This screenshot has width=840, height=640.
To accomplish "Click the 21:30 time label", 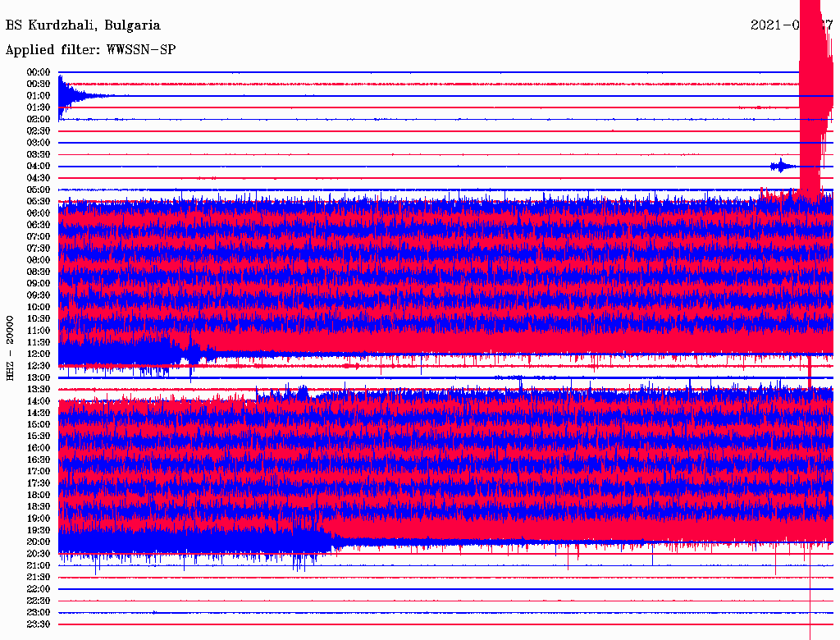I will 39,578.
